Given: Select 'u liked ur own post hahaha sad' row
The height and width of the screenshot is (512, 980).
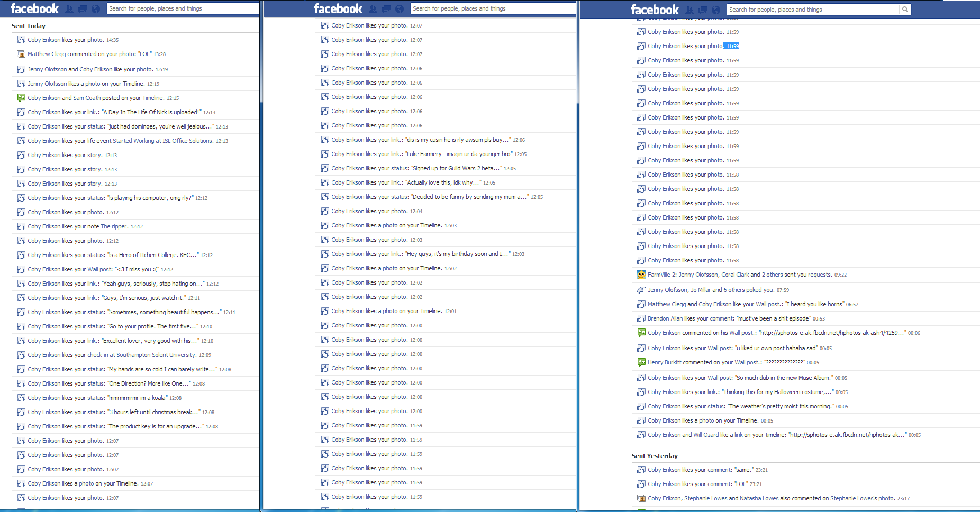Looking at the screenshot, I should point(805,348).
